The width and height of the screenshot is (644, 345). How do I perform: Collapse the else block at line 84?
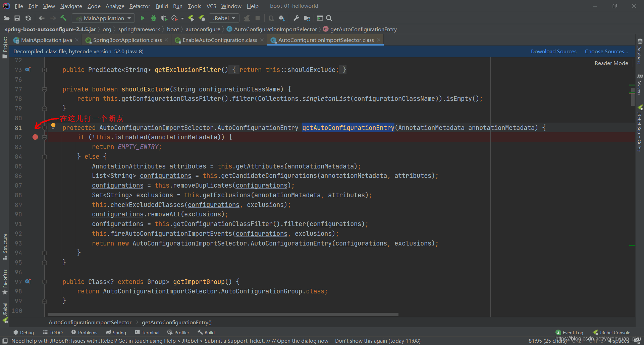pos(44,157)
